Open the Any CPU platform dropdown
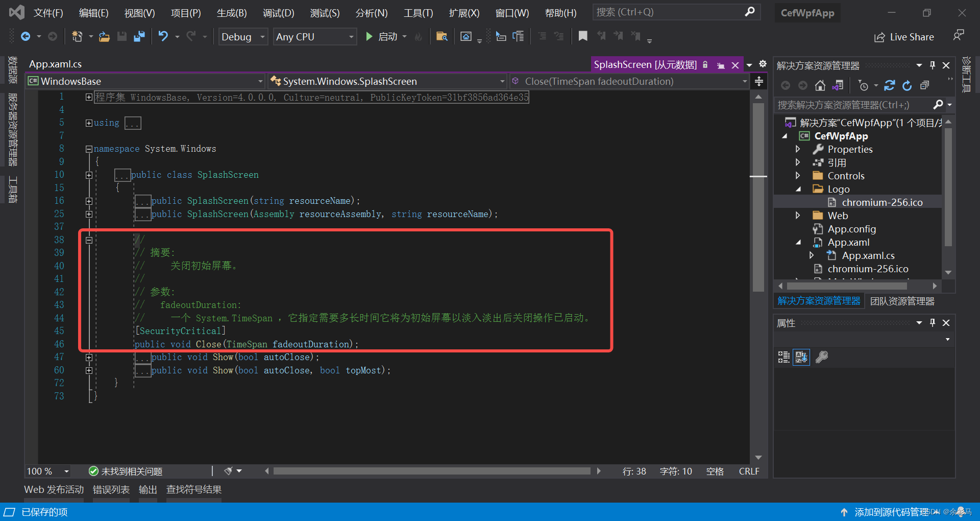Screen dimensions: 980x521 coord(314,36)
